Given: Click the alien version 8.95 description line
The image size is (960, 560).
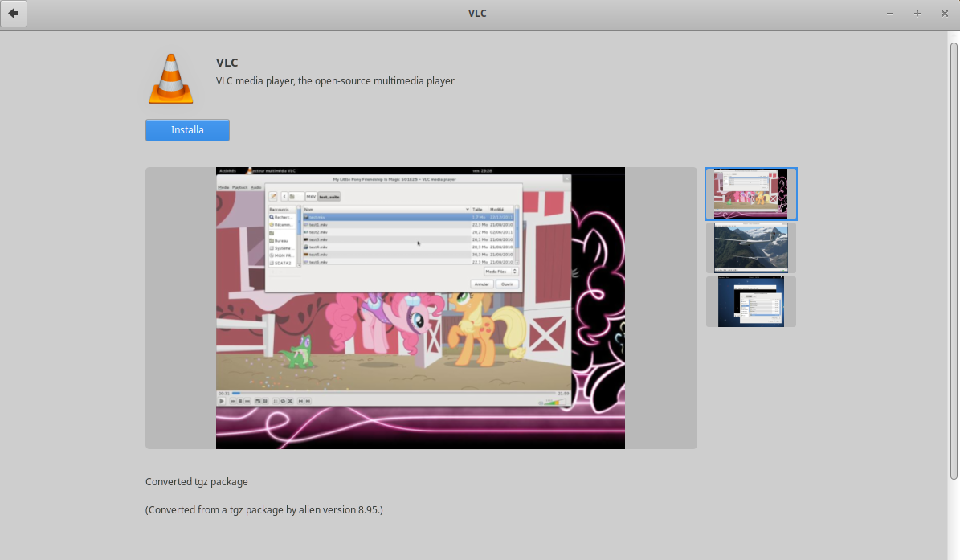Looking at the screenshot, I should pos(263,510).
